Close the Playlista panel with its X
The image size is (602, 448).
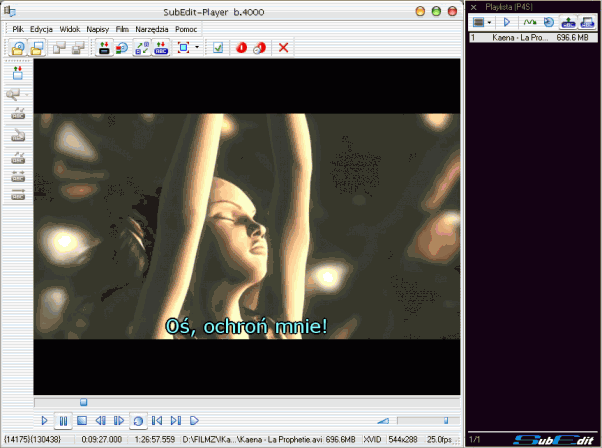coord(474,7)
